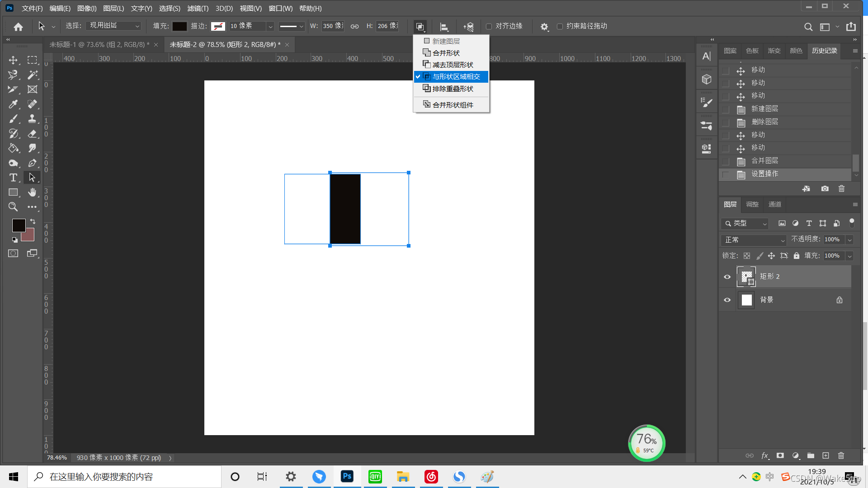This screenshot has width=868, height=488.
Task: Hide the 矩形 2 layer
Action: click(x=727, y=277)
